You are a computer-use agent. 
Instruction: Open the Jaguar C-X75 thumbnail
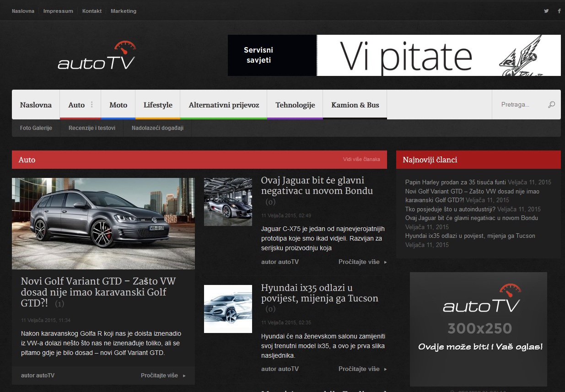[228, 202]
